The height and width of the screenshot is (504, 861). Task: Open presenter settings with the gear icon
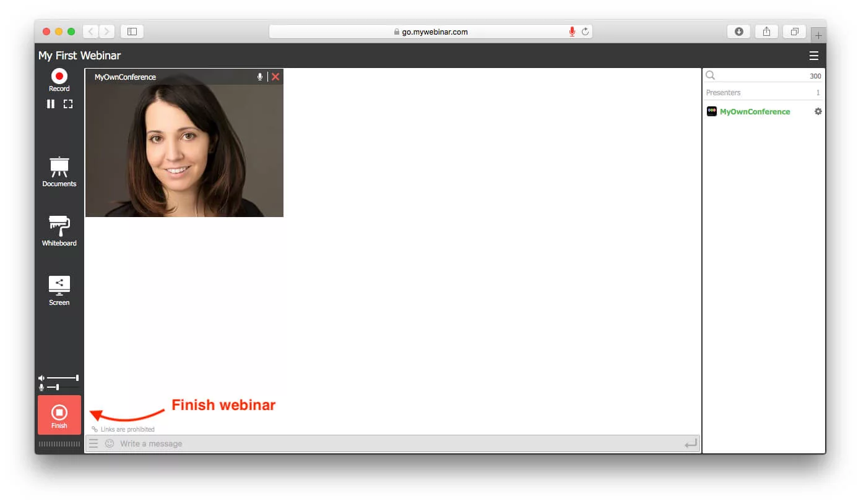pos(818,111)
